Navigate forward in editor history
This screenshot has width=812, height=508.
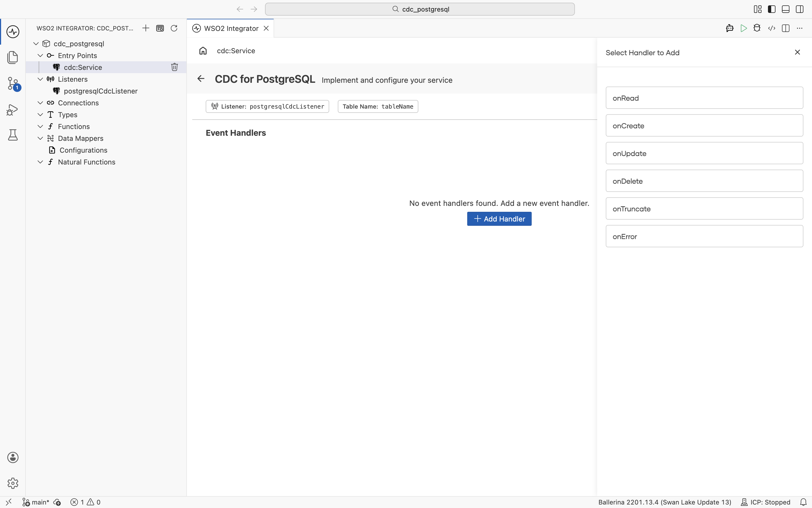pos(254,9)
